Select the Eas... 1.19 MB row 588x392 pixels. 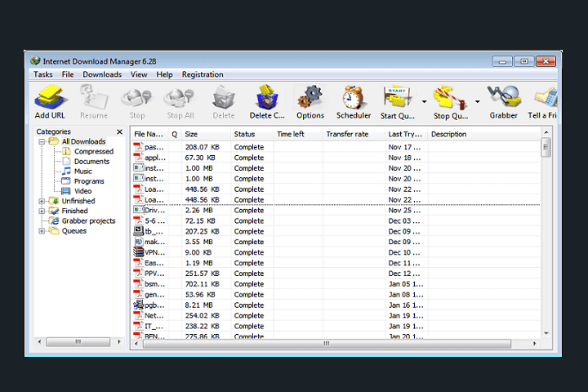point(336,263)
